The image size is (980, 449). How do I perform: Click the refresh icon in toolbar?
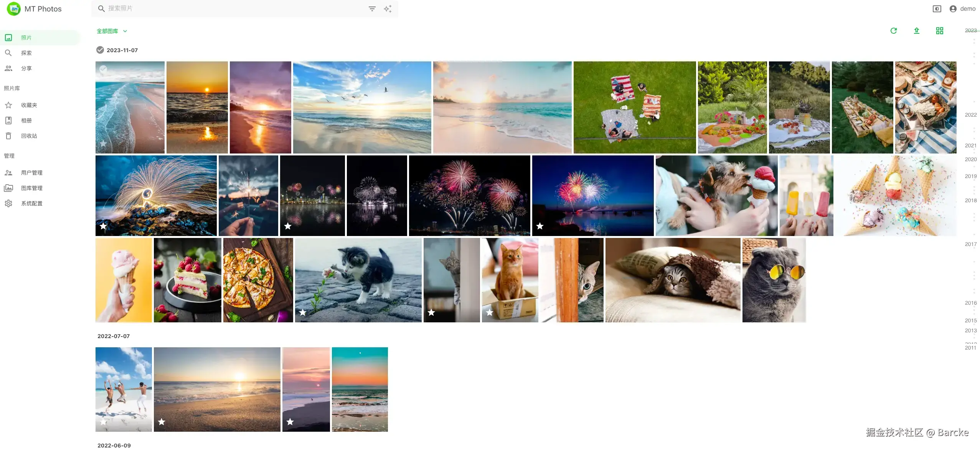pos(893,31)
